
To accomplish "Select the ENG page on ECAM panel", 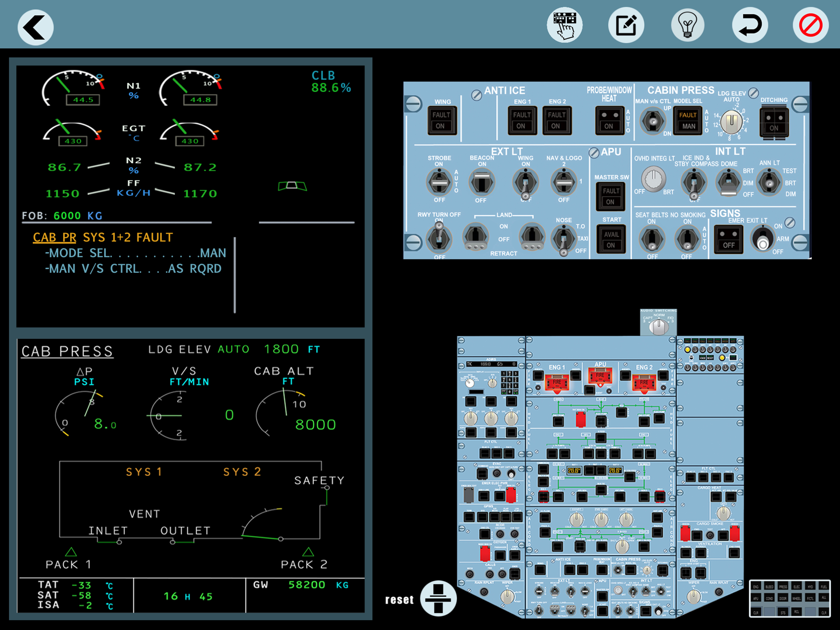I will click(756, 587).
